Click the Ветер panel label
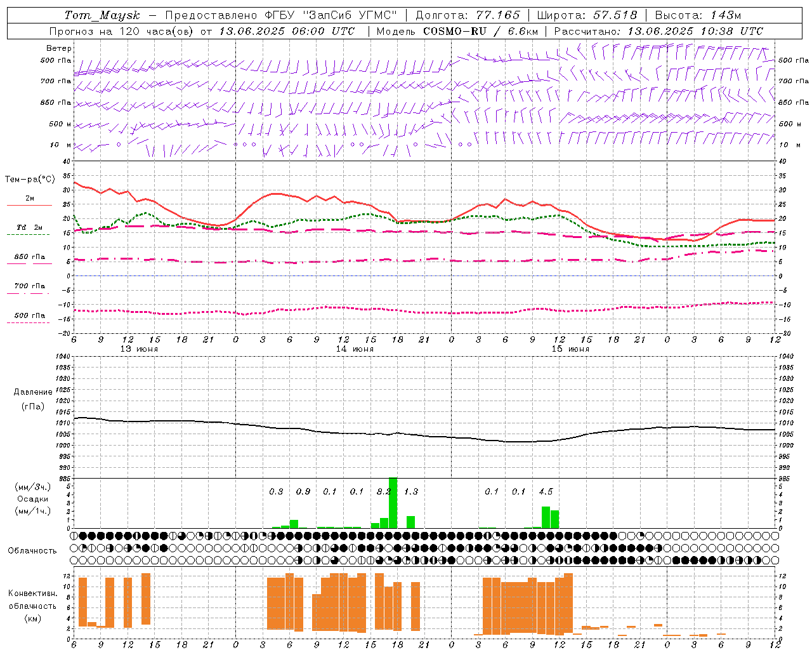This screenshot has height=650, width=812. (x=59, y=48)
